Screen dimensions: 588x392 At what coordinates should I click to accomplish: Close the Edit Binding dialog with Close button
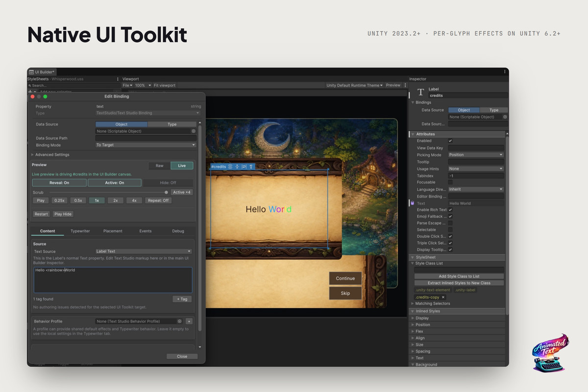point(182,356)
